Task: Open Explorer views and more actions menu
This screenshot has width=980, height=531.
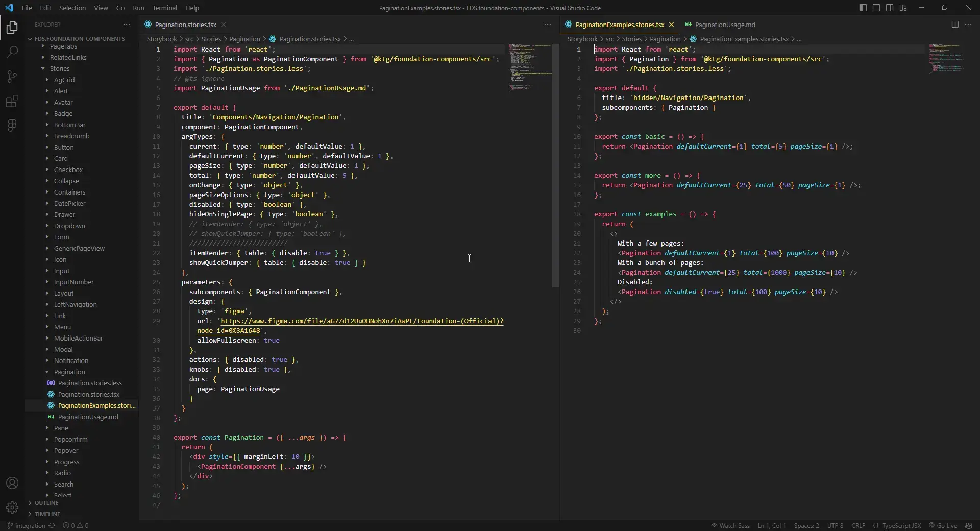Action: (127, 25)
